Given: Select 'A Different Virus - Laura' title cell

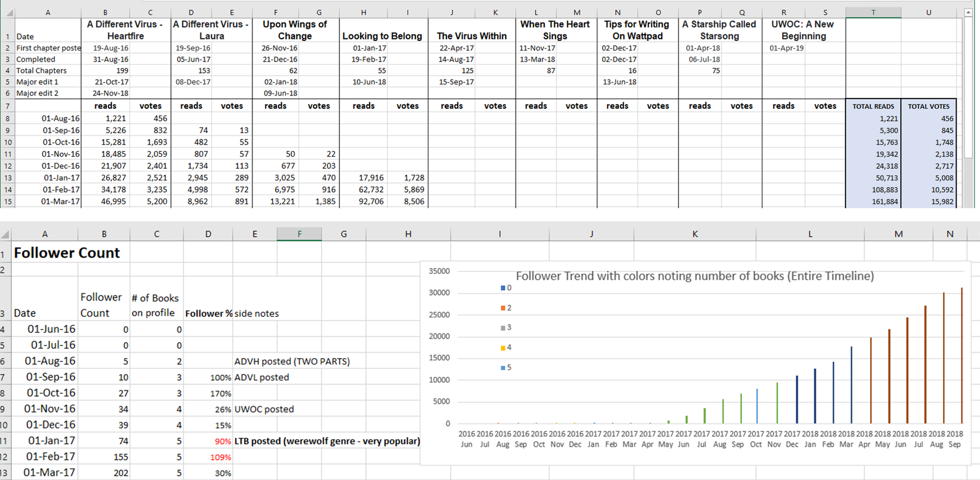Looking at the screenshot, I should [211, 30].
